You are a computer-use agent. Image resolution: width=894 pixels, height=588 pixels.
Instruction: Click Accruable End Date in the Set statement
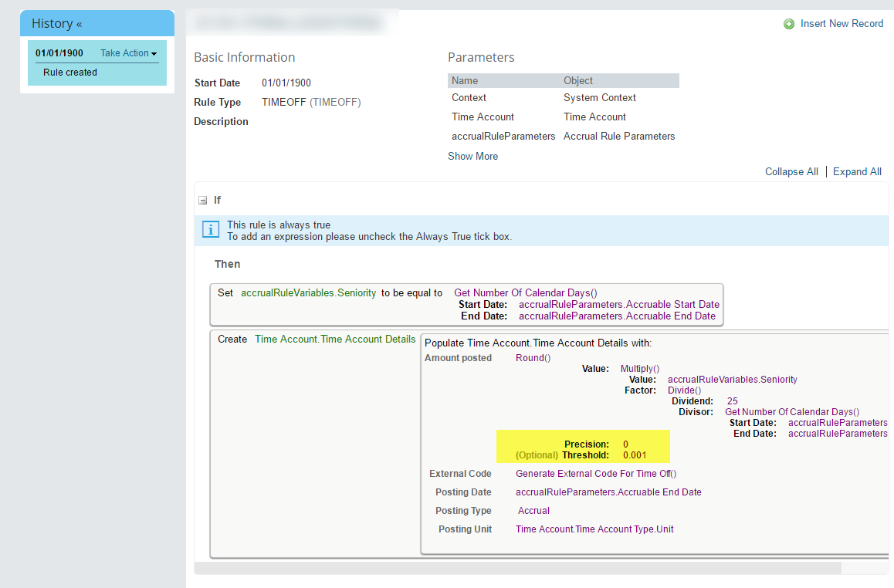tap(617, 316)
